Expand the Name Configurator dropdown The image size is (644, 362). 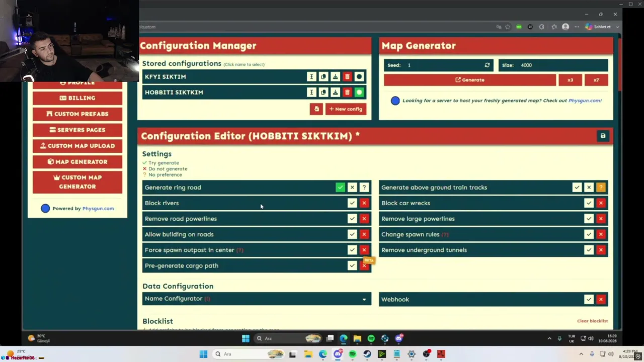pos(257,299)
